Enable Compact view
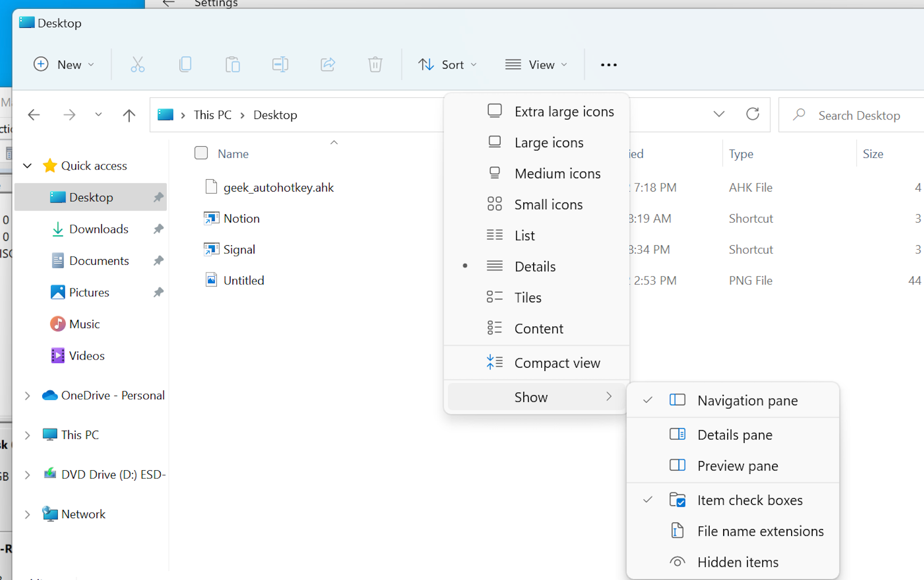The width and height of the screenshot is (924, 580). 557,363
